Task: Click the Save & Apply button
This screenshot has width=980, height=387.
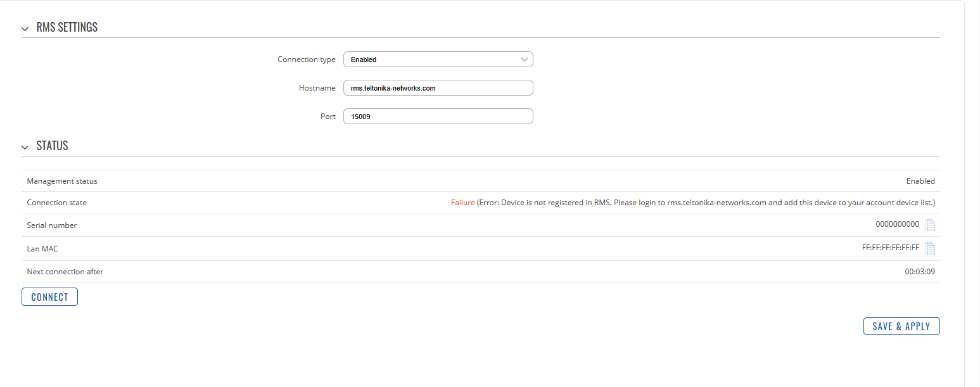Action: [901, 326]
